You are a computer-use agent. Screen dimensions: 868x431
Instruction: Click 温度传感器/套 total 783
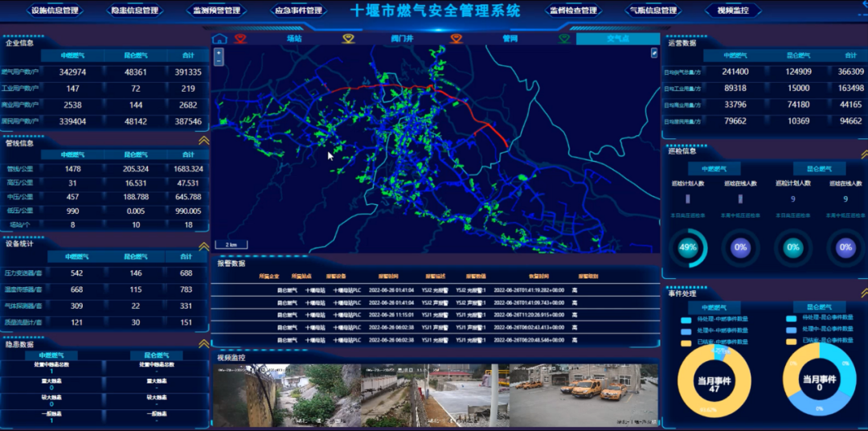tap(186, 289)
